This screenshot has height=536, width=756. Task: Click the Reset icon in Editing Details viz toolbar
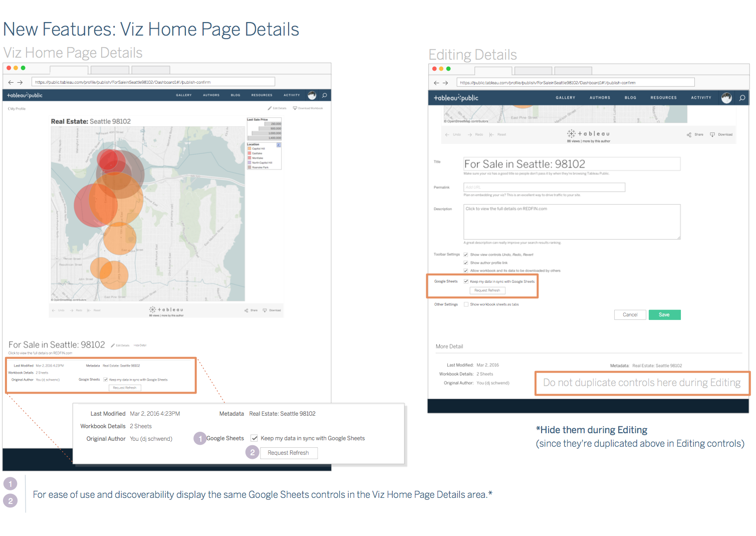click(x=491, y=134)
